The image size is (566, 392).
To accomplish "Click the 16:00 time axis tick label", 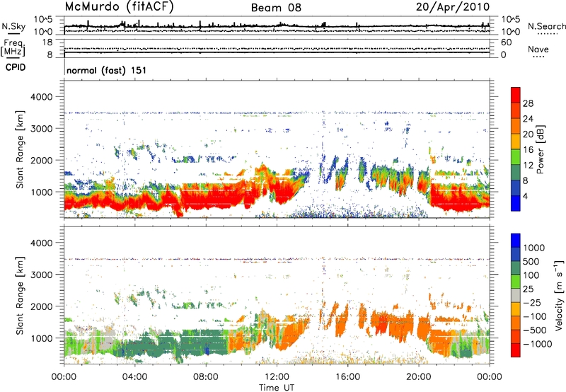I will [347, 377].
